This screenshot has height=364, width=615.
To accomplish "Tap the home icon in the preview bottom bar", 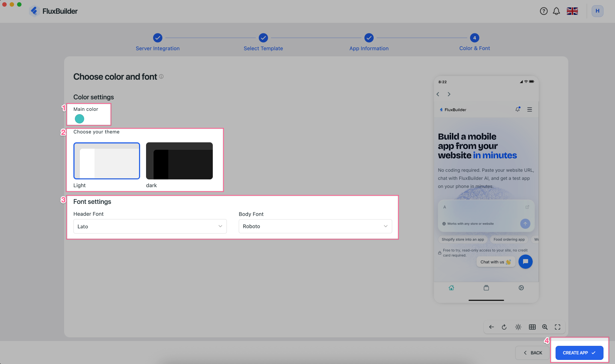I will [x=452, y=288].
